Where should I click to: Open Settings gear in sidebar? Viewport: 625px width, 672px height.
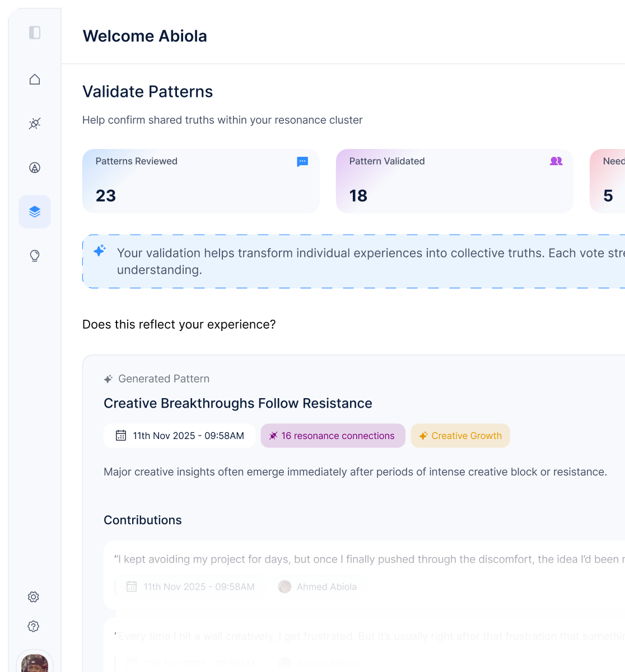34,597
